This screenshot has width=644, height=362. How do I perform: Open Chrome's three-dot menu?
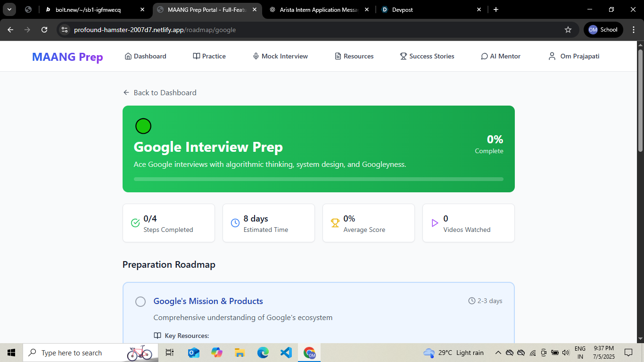coord(633,30)
